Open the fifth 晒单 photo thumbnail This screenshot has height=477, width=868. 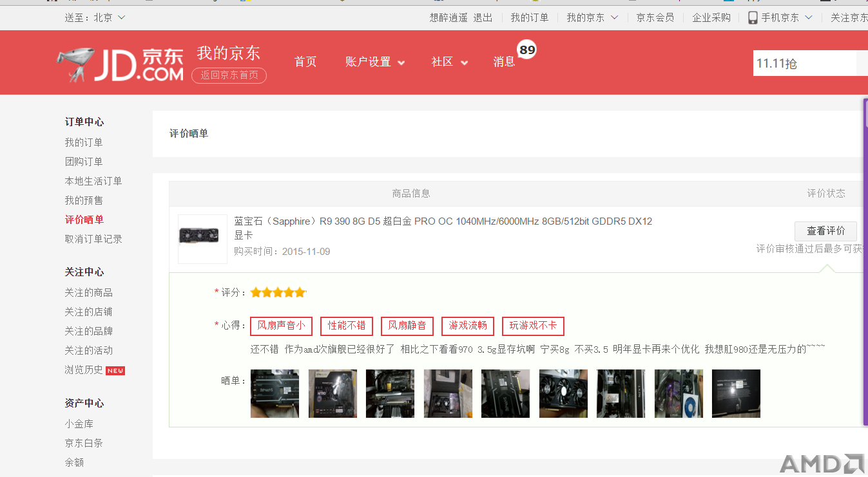[505, 393]
